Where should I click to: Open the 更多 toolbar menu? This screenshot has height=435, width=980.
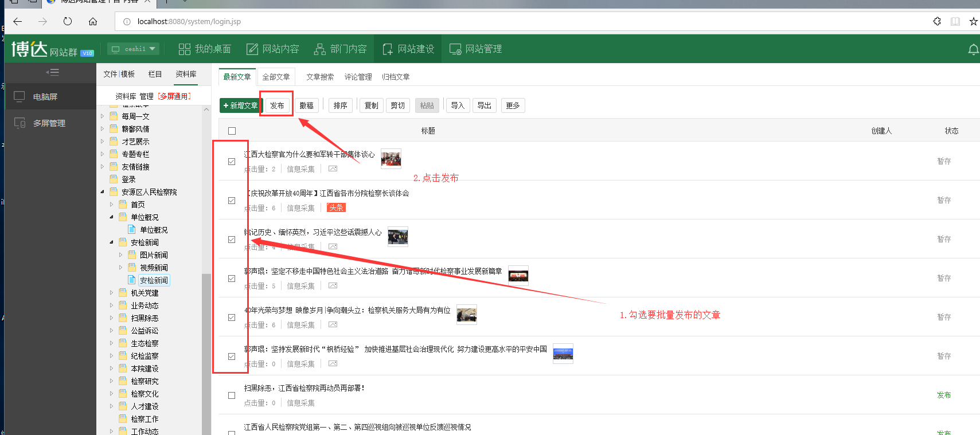pos(513,105)
